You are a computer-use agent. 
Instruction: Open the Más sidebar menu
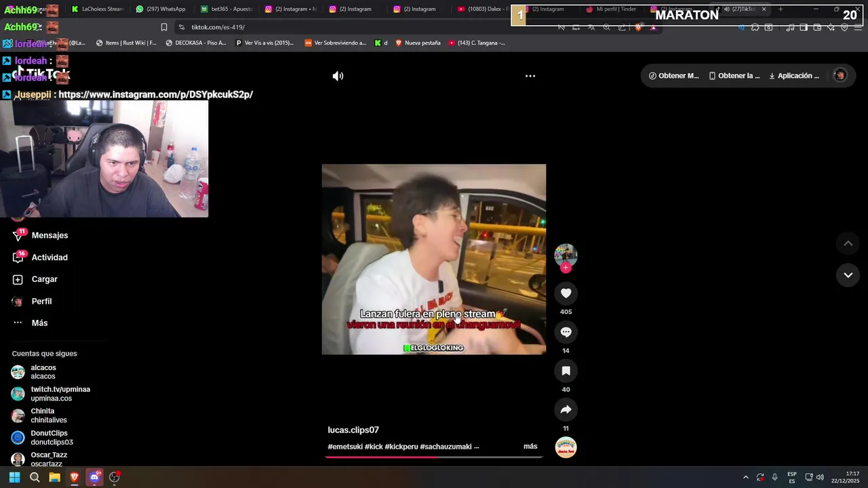click(39, 323)
